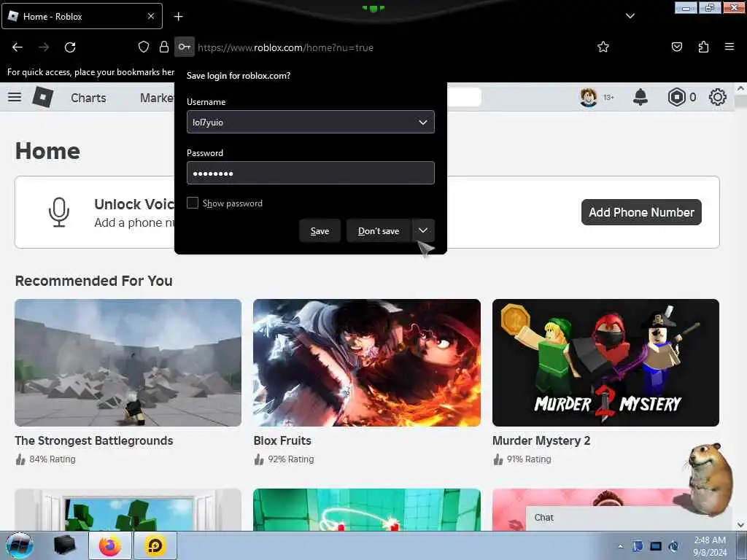Click the system tray monitor icon

point(656,546)
